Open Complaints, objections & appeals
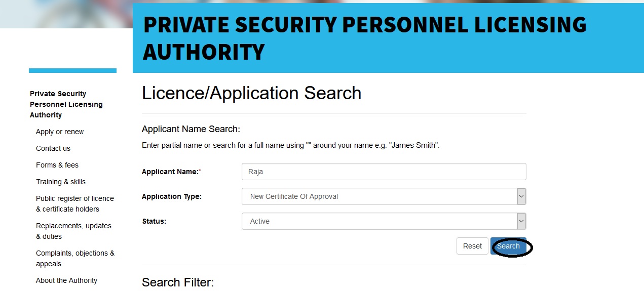 [75, 258]
